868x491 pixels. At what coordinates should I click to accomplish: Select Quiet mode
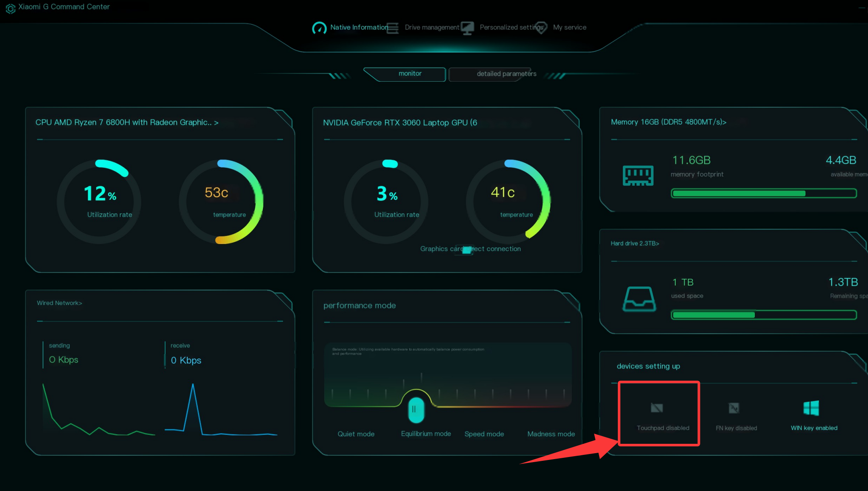[x=356, y=434]
